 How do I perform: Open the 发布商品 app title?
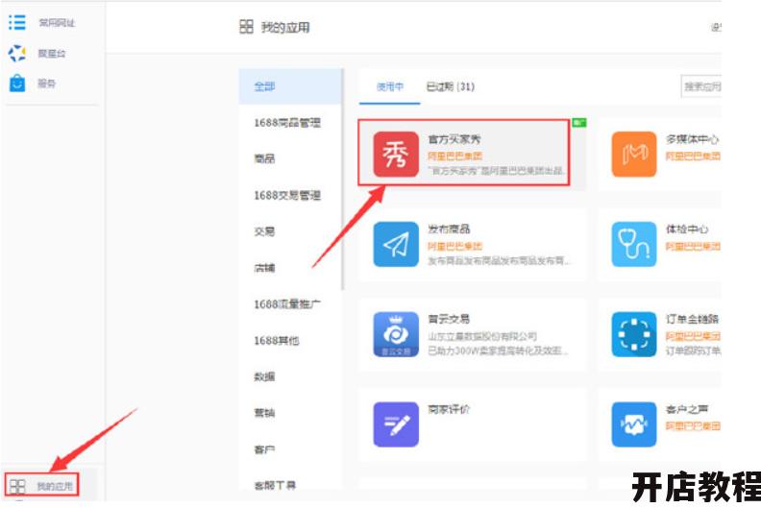(x=449, y=229)
